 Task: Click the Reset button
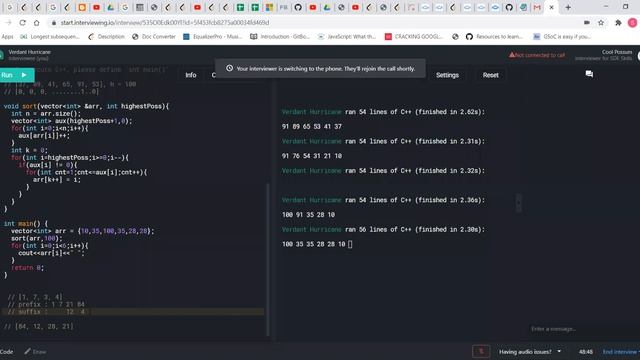tap(490, 75)
